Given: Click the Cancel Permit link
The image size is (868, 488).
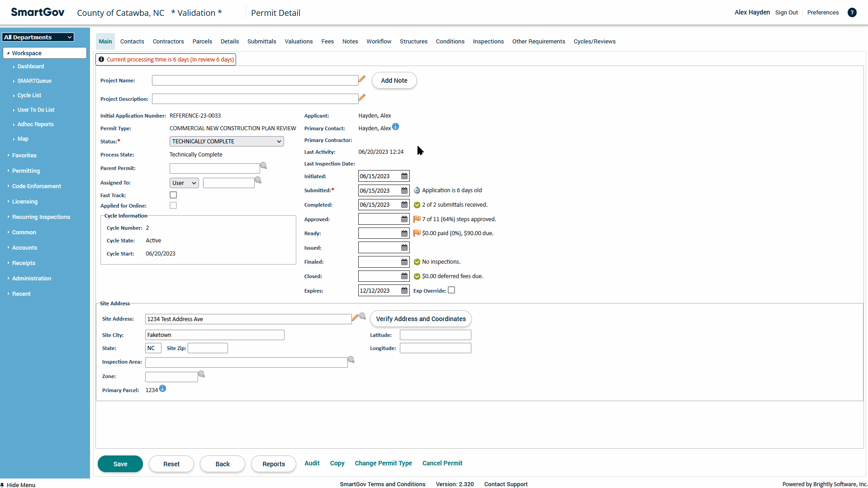Looking at the screenshot, I should pyautogui.click(x=442, y=464).
